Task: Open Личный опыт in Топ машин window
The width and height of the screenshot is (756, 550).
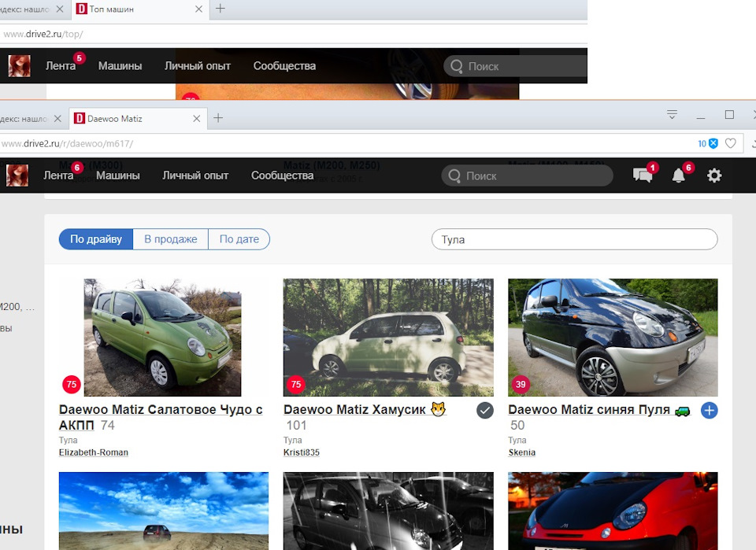Action: (x=197, y=66)
